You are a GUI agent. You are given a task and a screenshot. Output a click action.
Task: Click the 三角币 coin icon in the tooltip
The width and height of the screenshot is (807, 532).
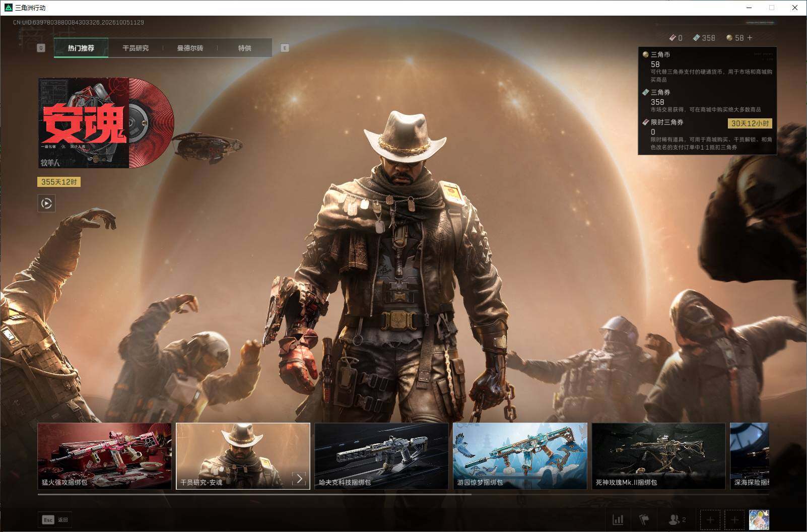coord(645,54)
